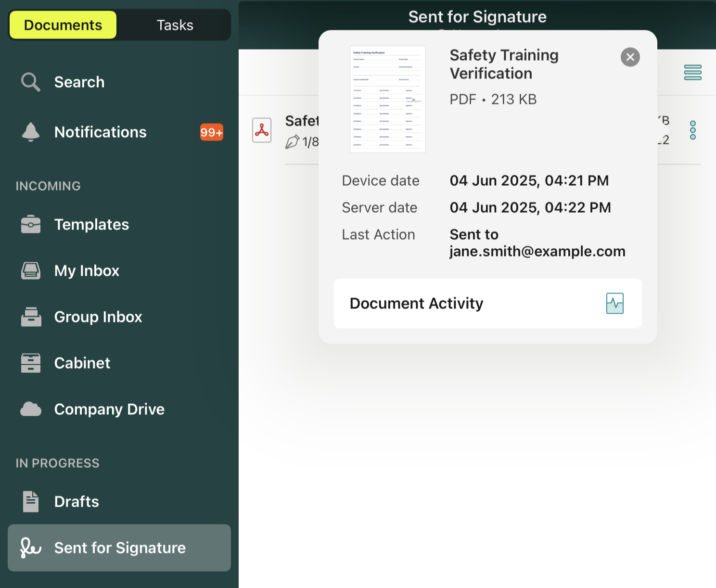
Task: Click the Document Activity pulse icon
Action: point(614,304)
